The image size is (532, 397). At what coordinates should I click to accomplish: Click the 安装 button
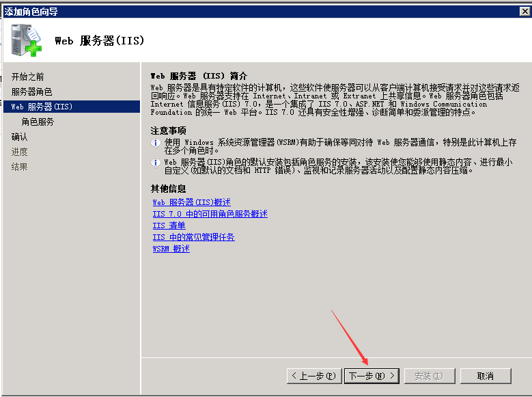tap(428, 376)
